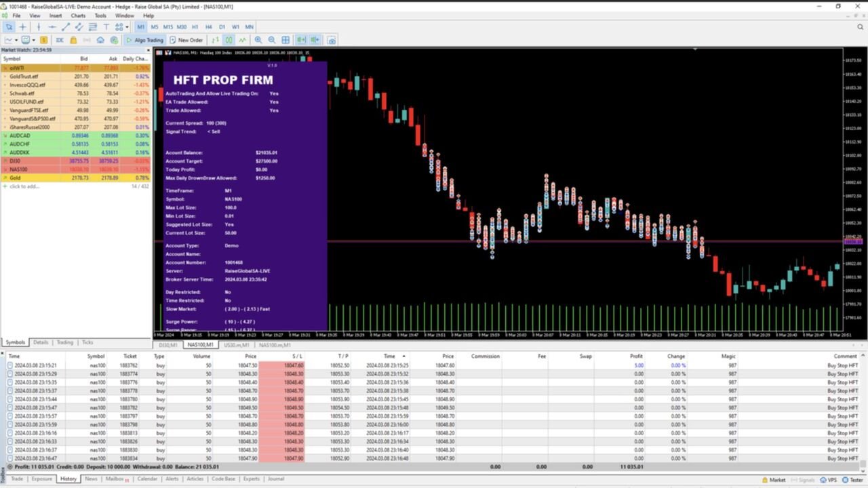Select D1 timeframe
This screenshot has width=868, height=488.
coord(222,27)
